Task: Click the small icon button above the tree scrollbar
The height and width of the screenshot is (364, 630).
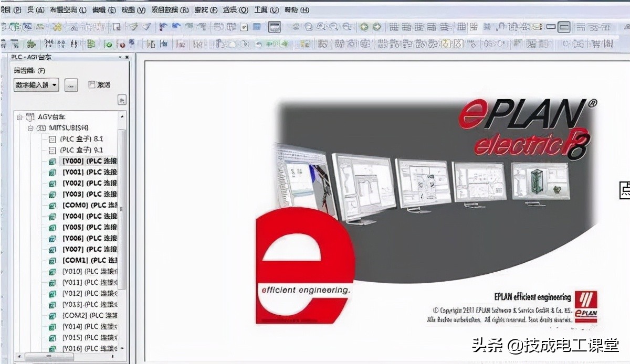Action: tap(121, 100)
